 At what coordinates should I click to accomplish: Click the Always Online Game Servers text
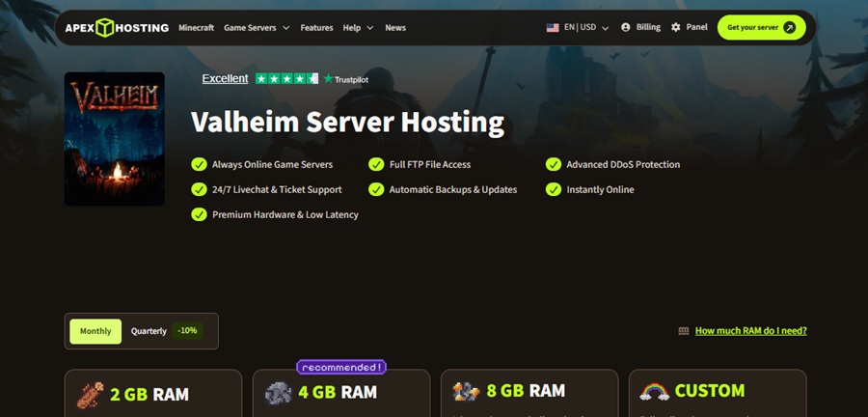[x=272, y=164]
